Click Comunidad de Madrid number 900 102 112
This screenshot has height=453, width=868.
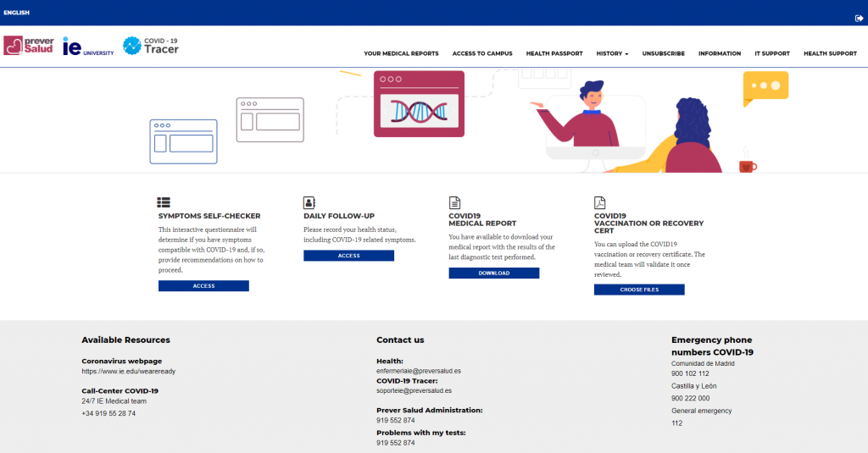(690, 374)
